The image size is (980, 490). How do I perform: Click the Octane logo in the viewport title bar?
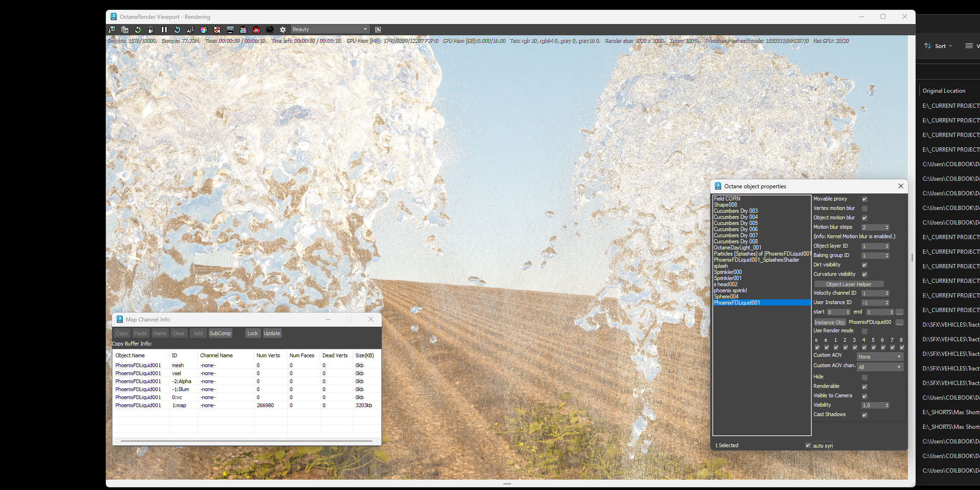[113, 16]
